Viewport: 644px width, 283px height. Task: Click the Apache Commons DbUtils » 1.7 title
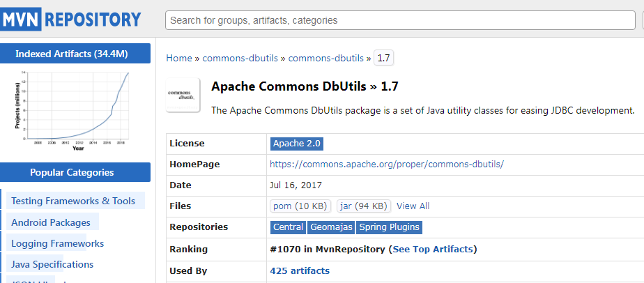[x=305, y=86]
